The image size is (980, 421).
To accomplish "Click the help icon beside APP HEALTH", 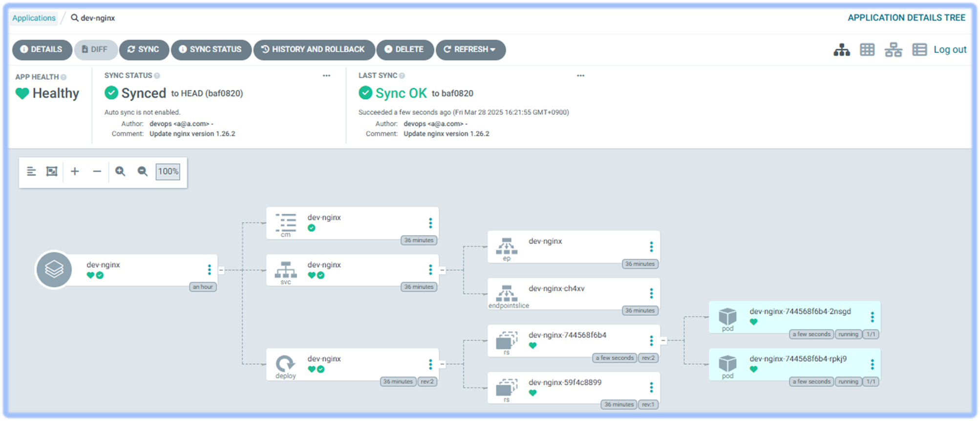I will (64, 77).
